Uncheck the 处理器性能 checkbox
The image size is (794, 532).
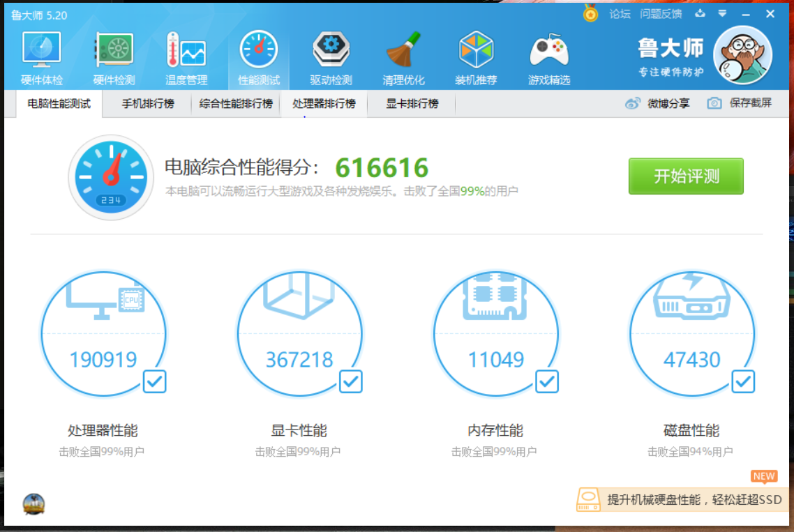(154, 381)
